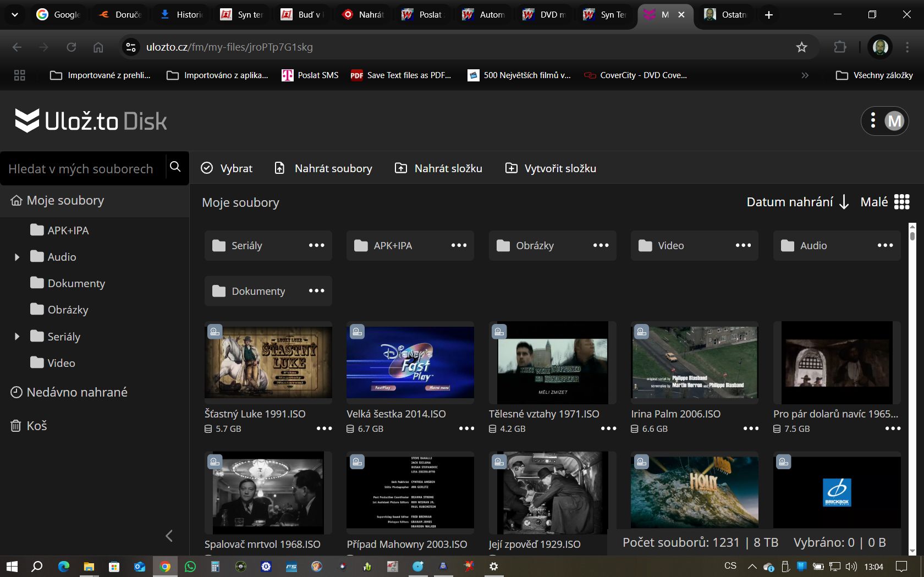Click the search magnifier icon
This screenshot has width=924, height=577.
(175, 167)
